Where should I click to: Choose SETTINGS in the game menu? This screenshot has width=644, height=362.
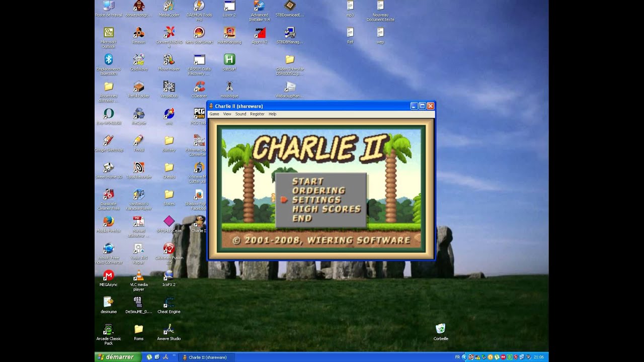pos(316,200)
